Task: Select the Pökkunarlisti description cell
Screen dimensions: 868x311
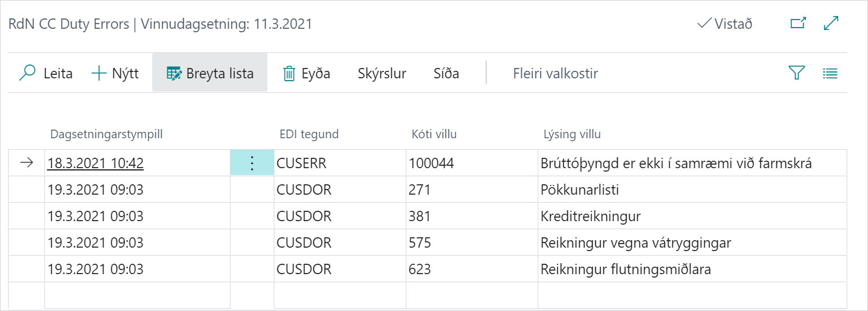Action: 580,189
